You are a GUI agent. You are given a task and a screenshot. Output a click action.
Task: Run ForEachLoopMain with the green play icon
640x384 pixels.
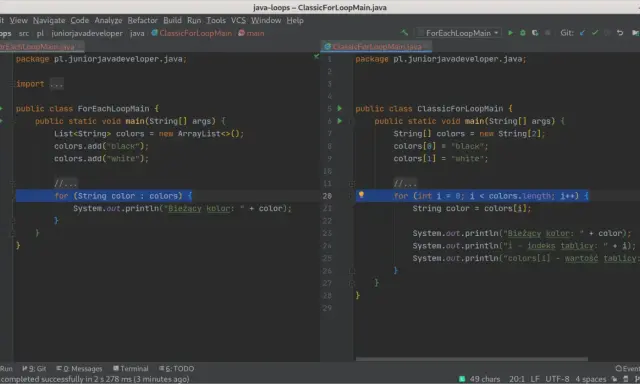tap(510, 33)
